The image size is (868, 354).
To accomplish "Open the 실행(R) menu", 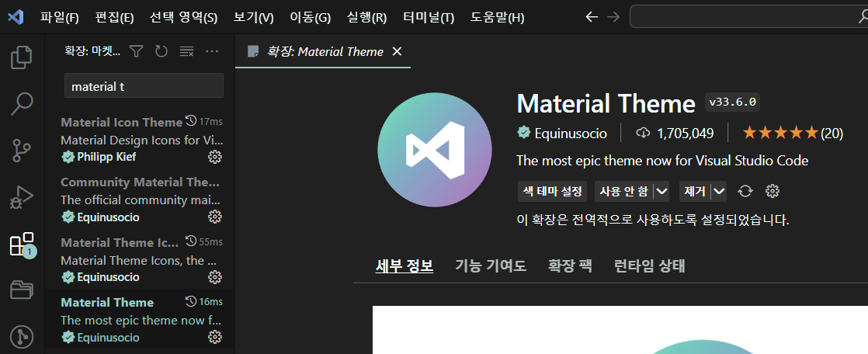I will 366,18.
